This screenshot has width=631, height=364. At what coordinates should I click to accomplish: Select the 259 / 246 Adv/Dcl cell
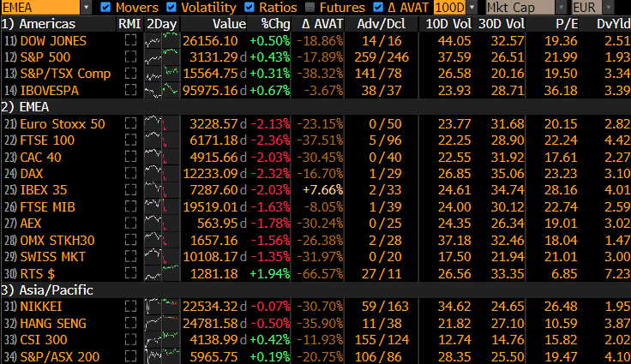tap(382, 57)
